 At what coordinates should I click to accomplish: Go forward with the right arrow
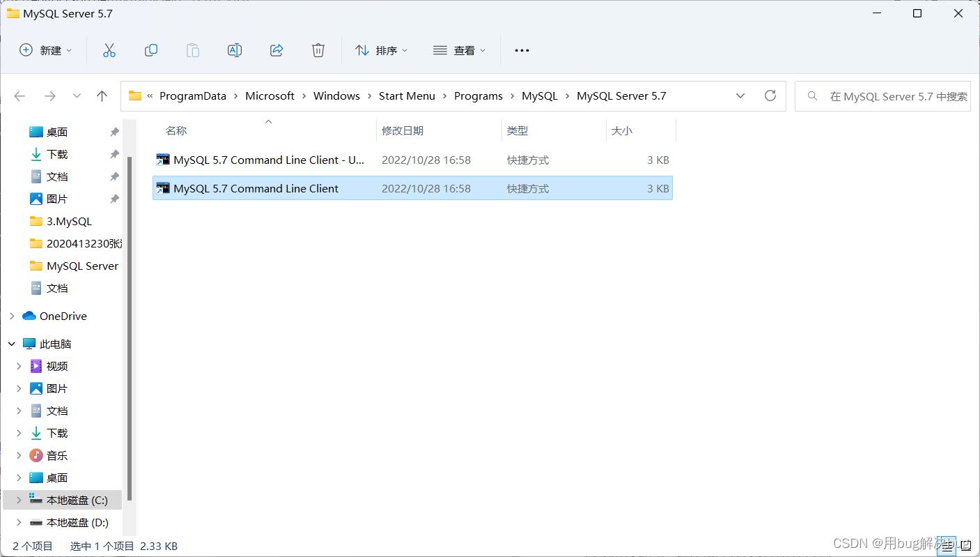pos(49,96)
